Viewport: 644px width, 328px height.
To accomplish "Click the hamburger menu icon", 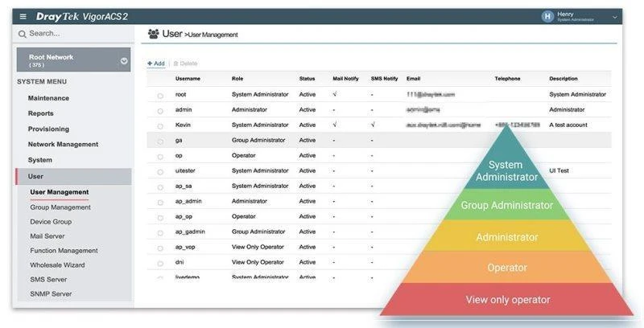I will [x=23, y=16].
